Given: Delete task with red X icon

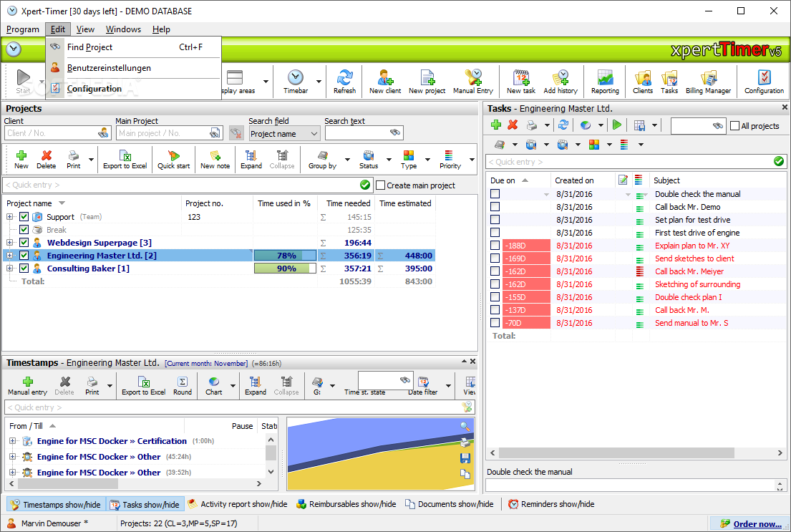Looking at the screenshot, I should point(513,125).
